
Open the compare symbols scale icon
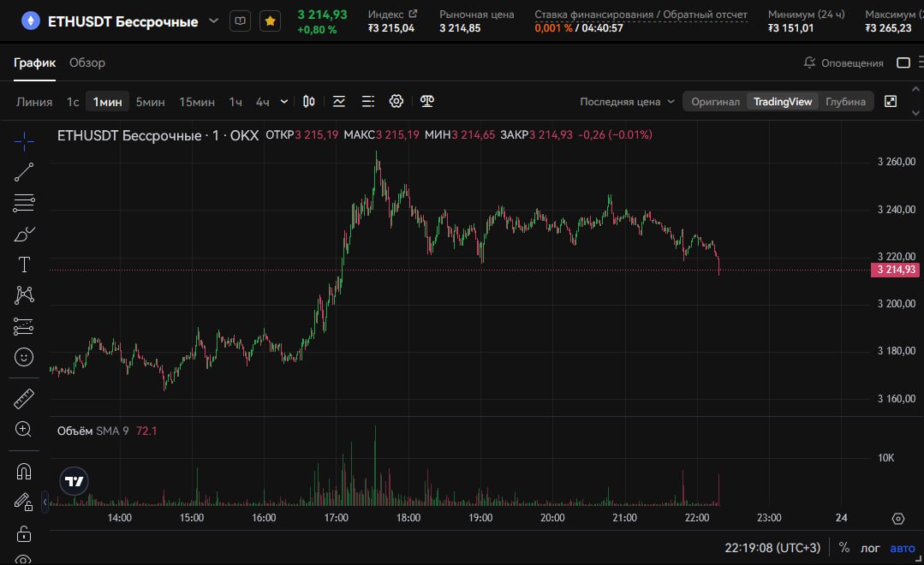pyautogui.click(x=427, y=101)
